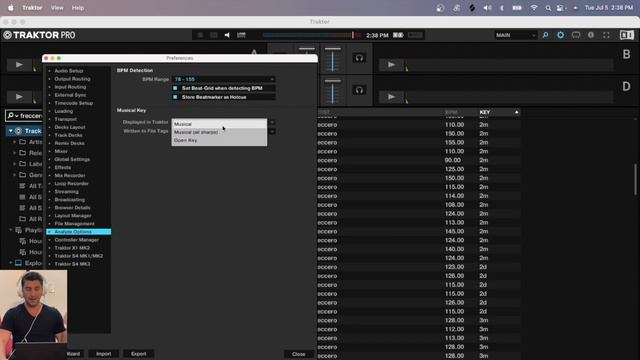
Task: Click the Export button in Preferences
Action: click(x=139, y=354)
